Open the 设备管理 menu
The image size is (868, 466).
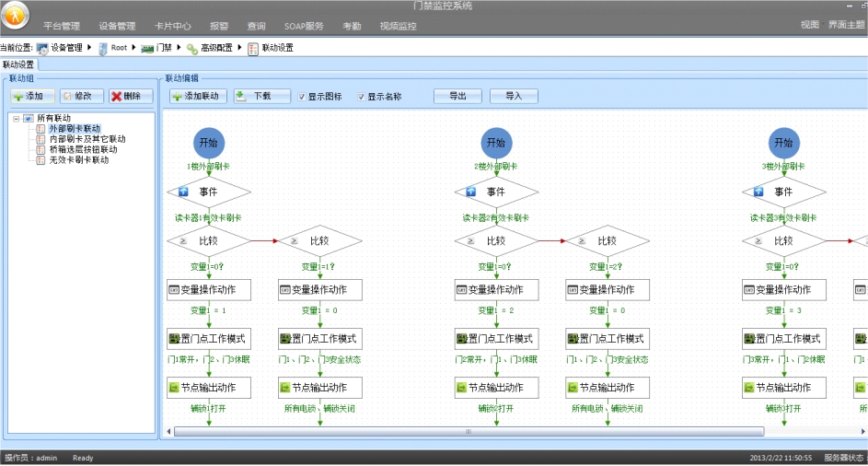(117, 26)
